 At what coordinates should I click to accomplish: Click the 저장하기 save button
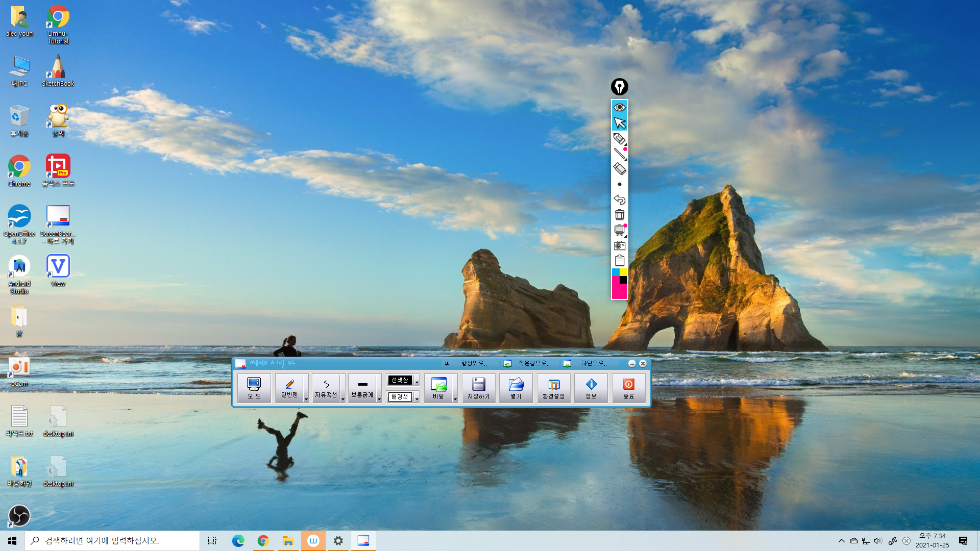478,388
